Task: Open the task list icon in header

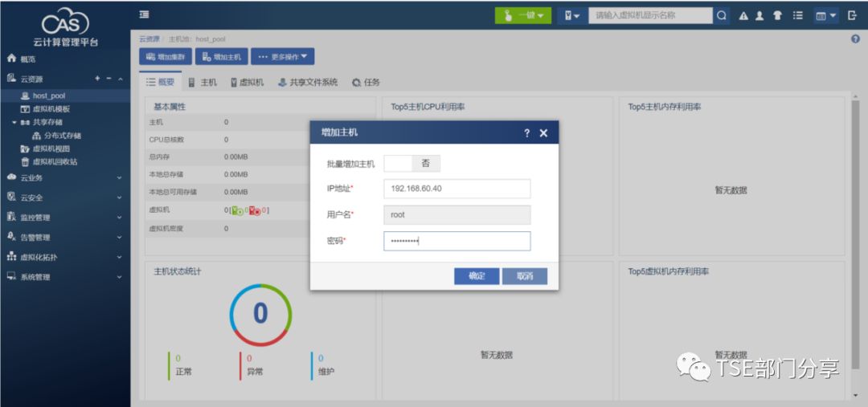Action: tap(798, 15)
